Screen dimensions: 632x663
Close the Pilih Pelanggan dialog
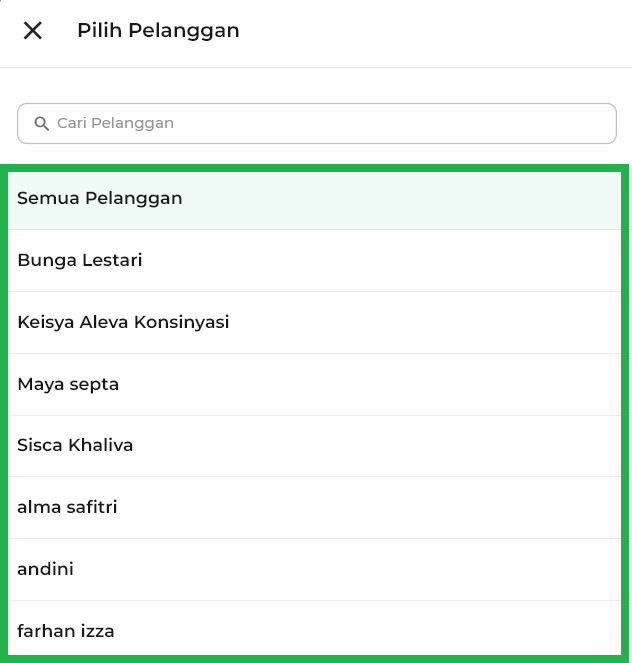coord(33,31)
